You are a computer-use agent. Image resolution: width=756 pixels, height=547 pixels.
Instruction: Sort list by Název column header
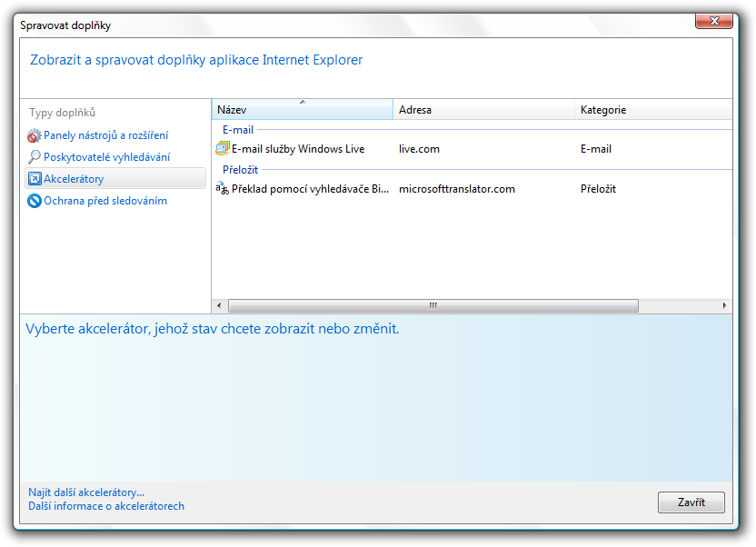pos(303,109)
